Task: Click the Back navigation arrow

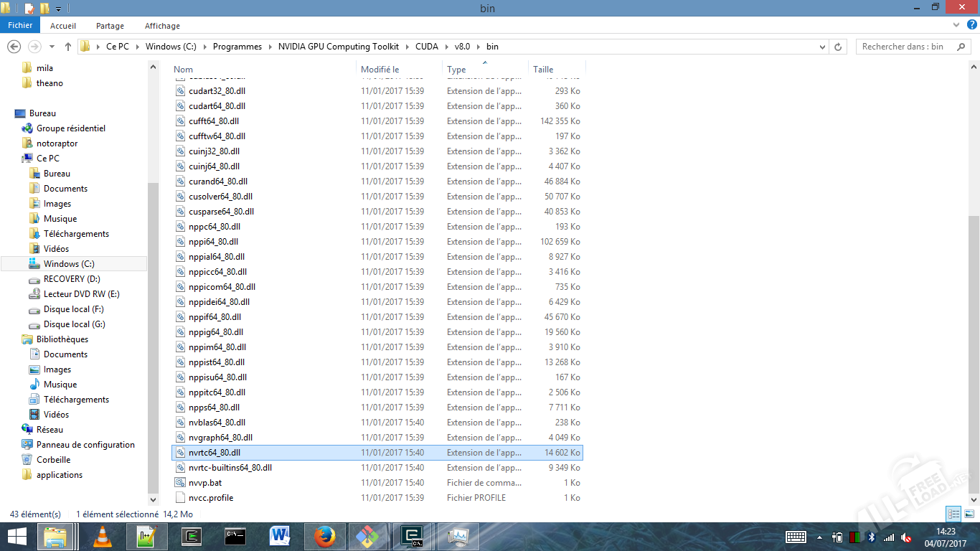Action: [x=13, y=47]
